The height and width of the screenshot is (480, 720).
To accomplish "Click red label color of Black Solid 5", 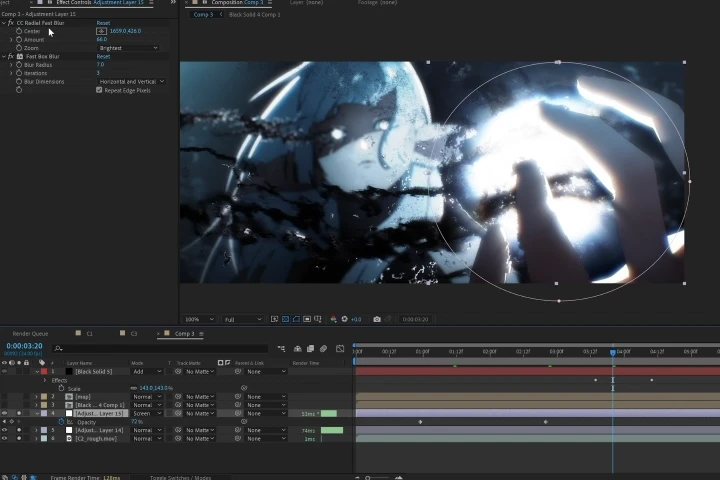I will pos(44,372).
